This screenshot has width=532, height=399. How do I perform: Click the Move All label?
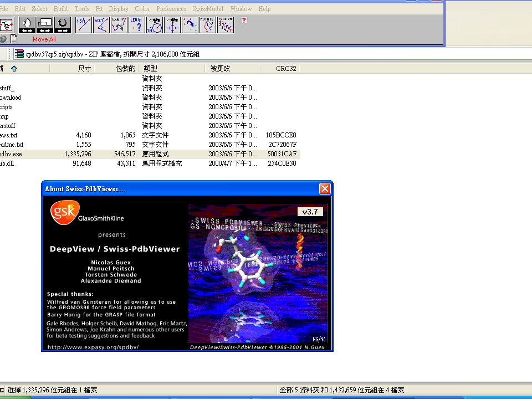pos(44,39)
